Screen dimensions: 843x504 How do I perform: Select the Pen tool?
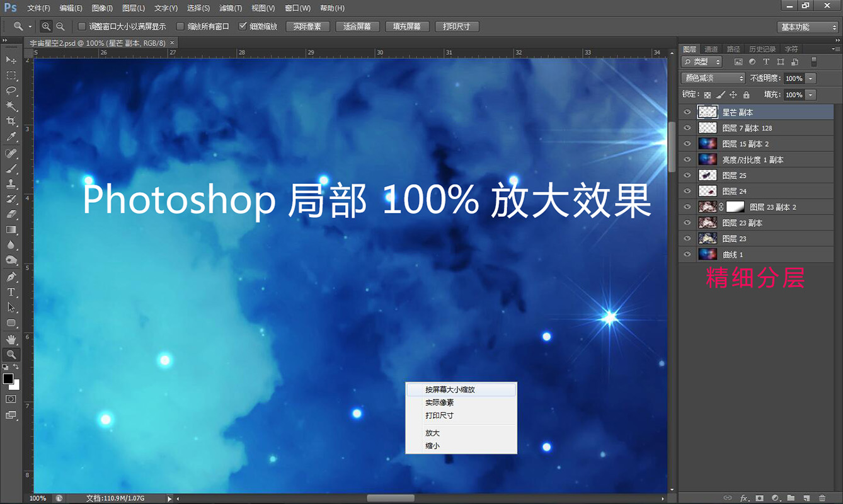click(x=11, y=277)
